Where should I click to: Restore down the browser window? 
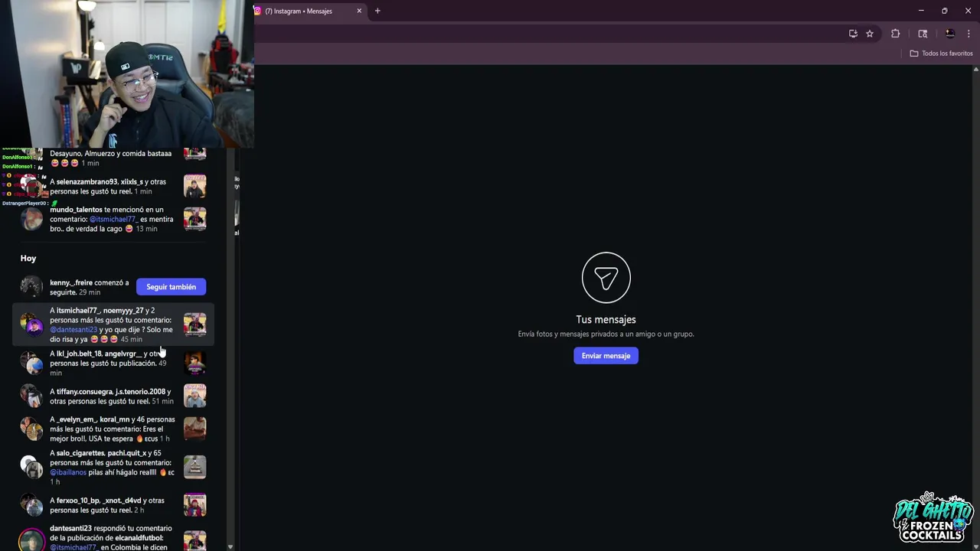click(x=944, y=11)
